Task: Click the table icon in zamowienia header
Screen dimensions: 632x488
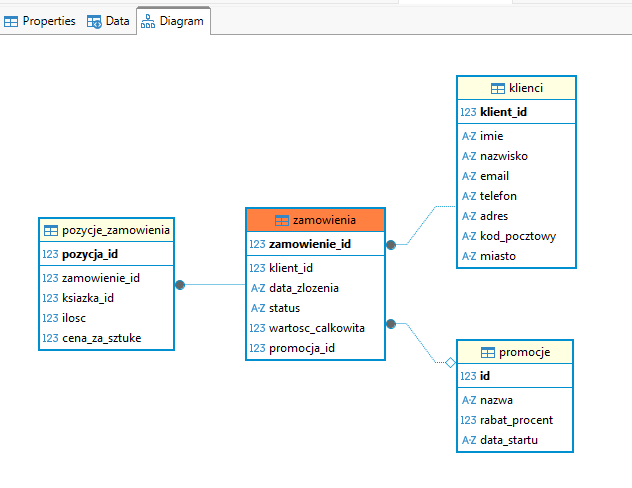Action: click(282, 220)
